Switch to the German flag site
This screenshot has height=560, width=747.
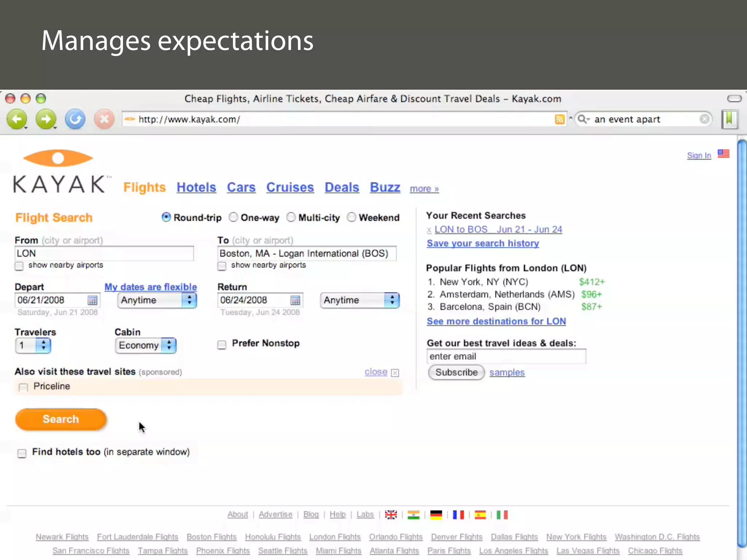[436, 514]
